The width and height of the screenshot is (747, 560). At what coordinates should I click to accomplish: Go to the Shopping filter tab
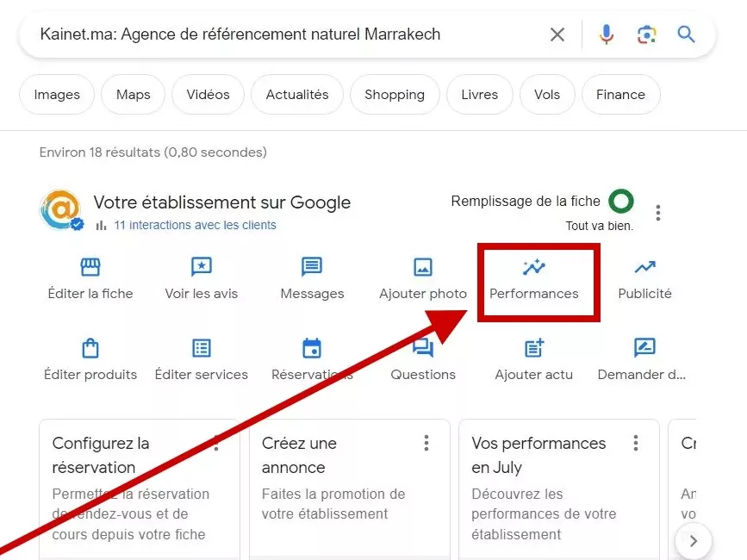coord(395,94)
